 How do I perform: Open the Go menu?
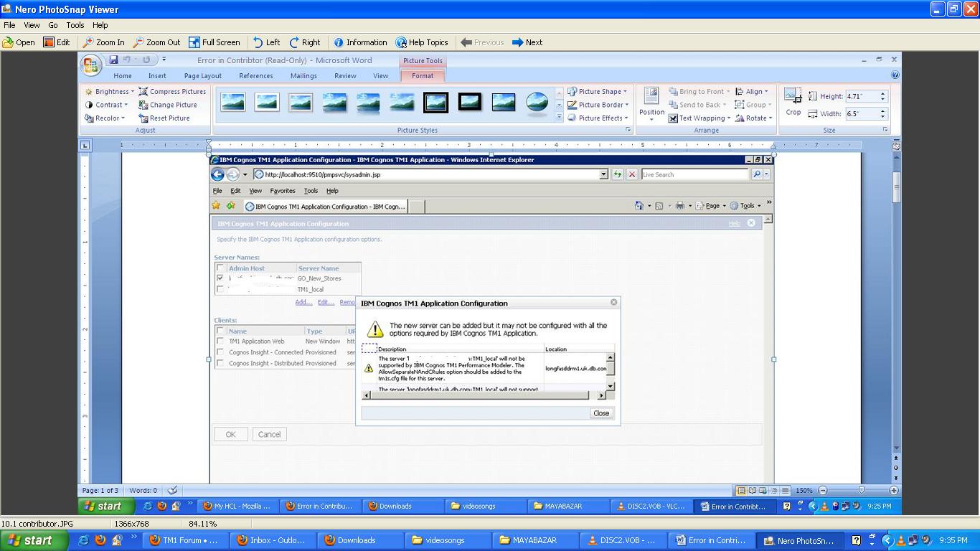(53, 24)
